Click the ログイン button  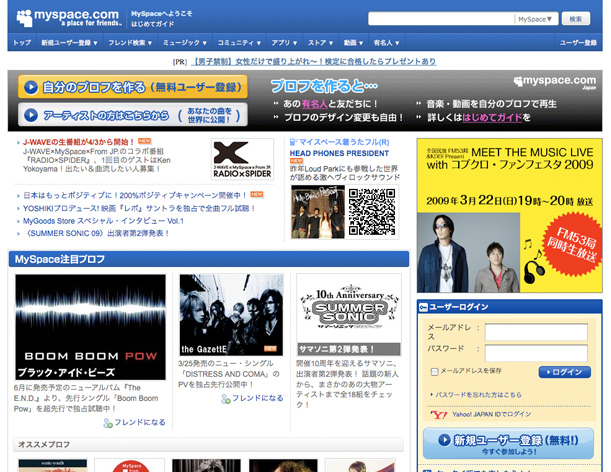tap(565, 372)
